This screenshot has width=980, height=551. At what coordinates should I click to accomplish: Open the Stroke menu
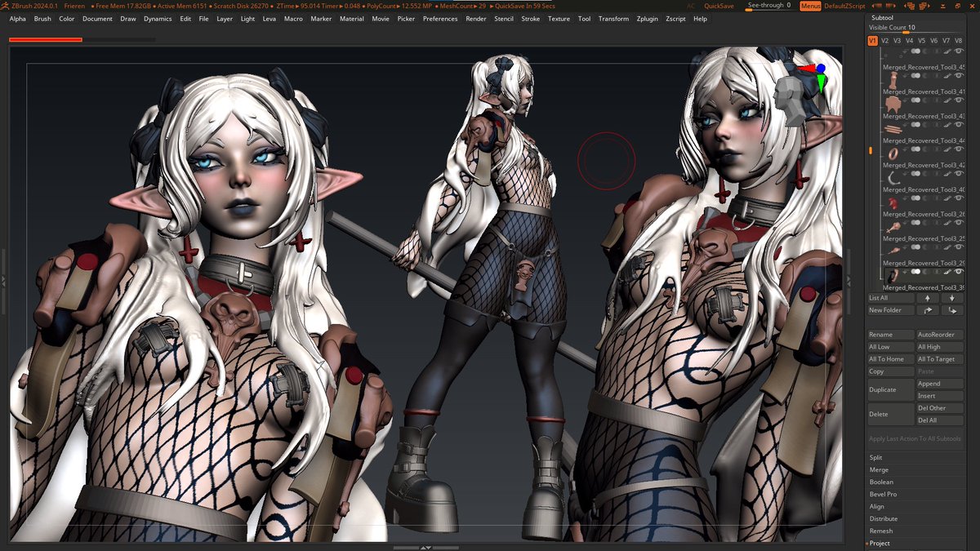click(530, 19)
